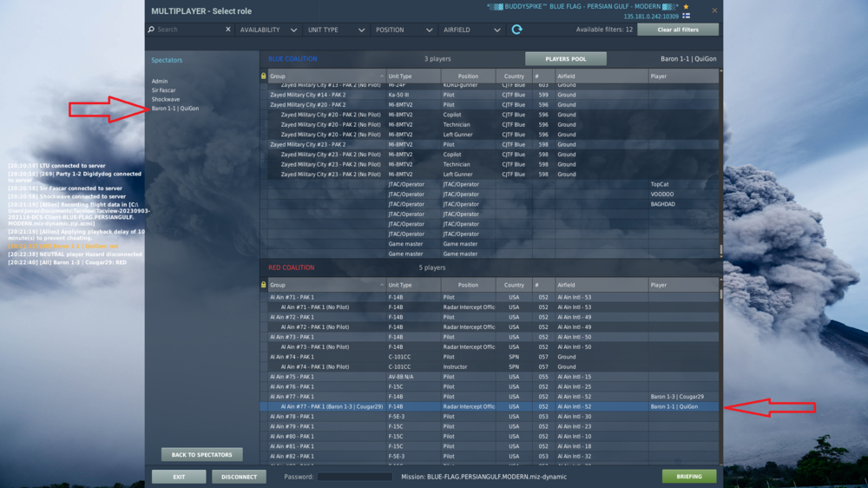Screen dimensions: 868x488
Task: Select JTAC/Operator slot occupied by TopCat
Action: pyautogui.click(x=490, y=184)
